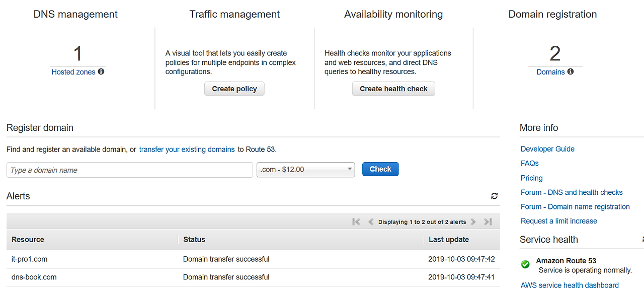Screen dimensions: 644x296
Task: Go to first page of alerts
Action: point(356,221)
